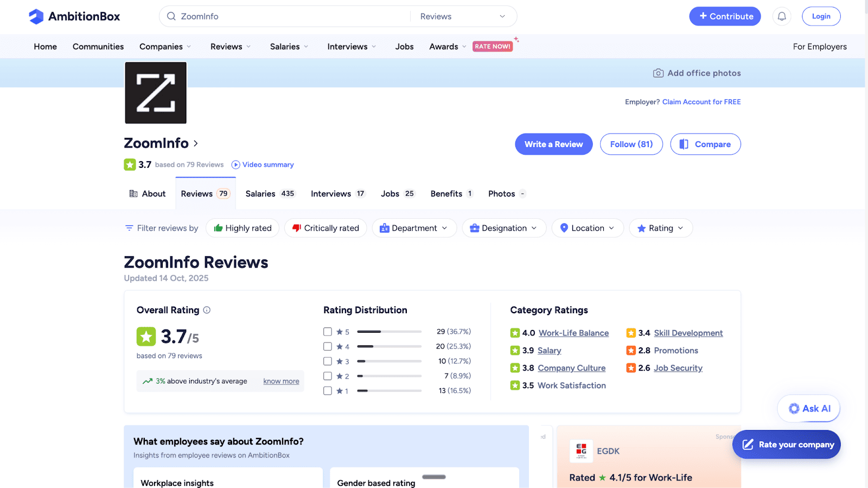Click the Write a Review button
Screen dimensions: 868x488
554,144
